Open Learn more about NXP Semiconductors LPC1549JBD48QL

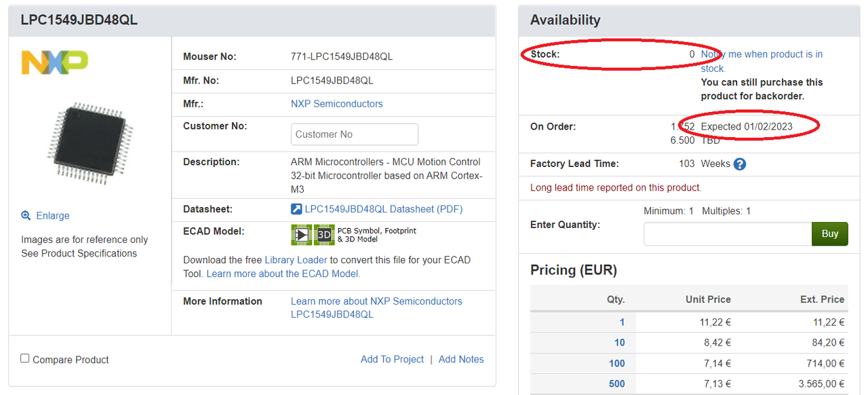(x=376, y=307)
